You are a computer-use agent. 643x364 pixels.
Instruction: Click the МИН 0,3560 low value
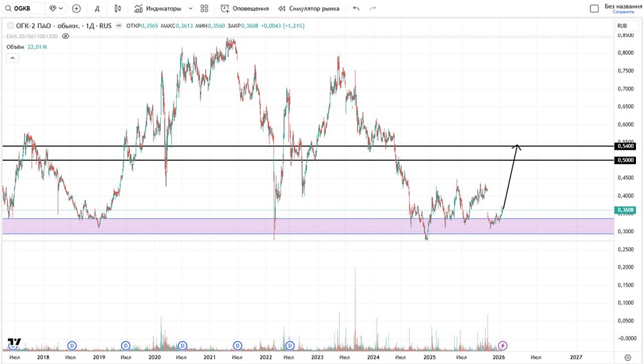210,26
